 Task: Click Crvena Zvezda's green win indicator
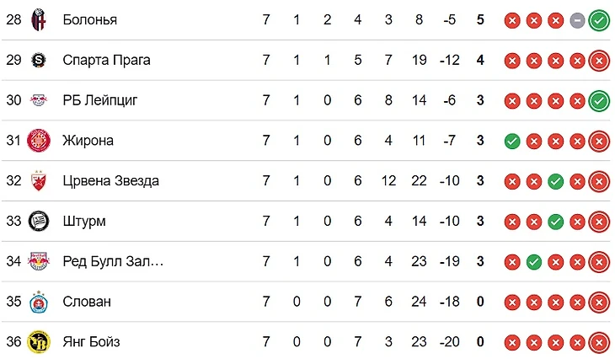click(555, 182)
